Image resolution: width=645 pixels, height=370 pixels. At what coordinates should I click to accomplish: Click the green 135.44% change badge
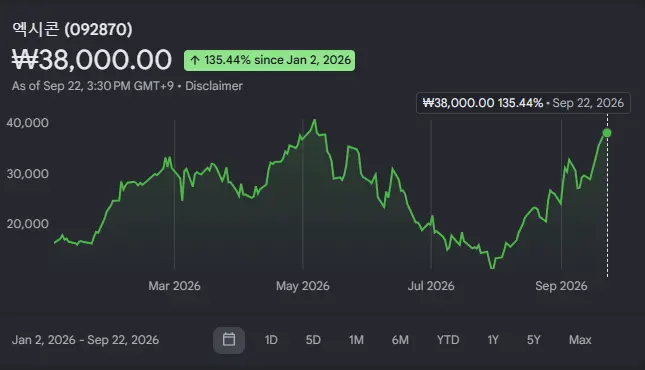(269, 61)
